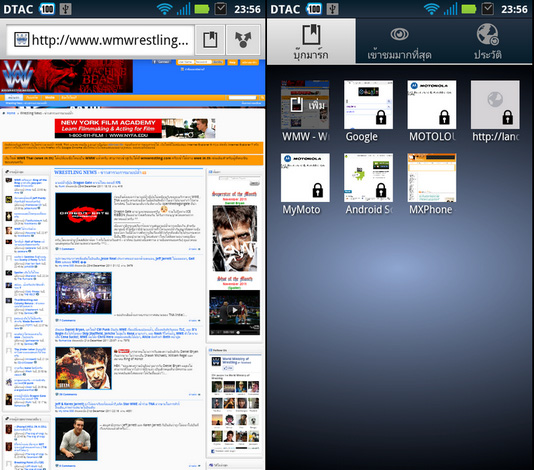The image size is (534, 470).
Task: Switch to the บุ๊กมาร์ก bookmarks tab
Action: point(311,41)
